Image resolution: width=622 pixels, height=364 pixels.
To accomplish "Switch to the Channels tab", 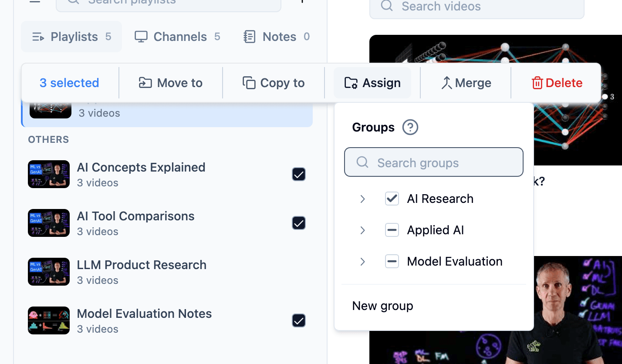I will 177,37.
